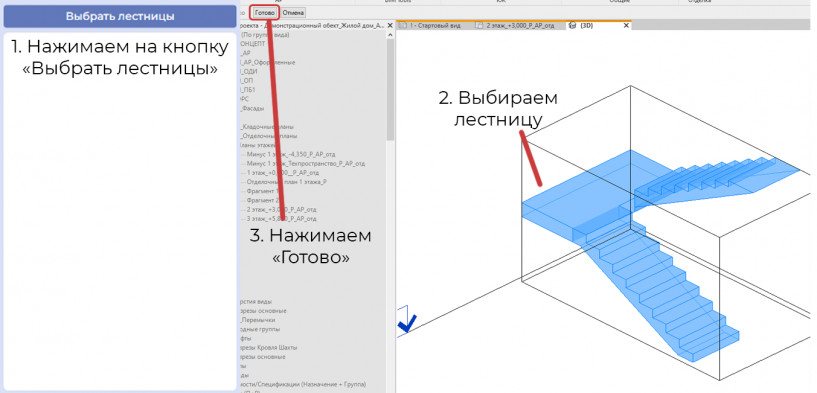
Task: Click the plan icon on the 2 этаж tab
Action: coord(479,25)
